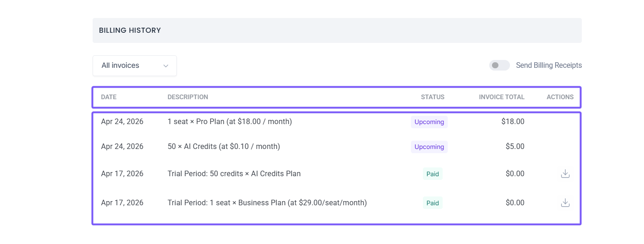Click Upcoming badge on AI Credits row
This screenshot has height=244, width=644.
(429, 147)
